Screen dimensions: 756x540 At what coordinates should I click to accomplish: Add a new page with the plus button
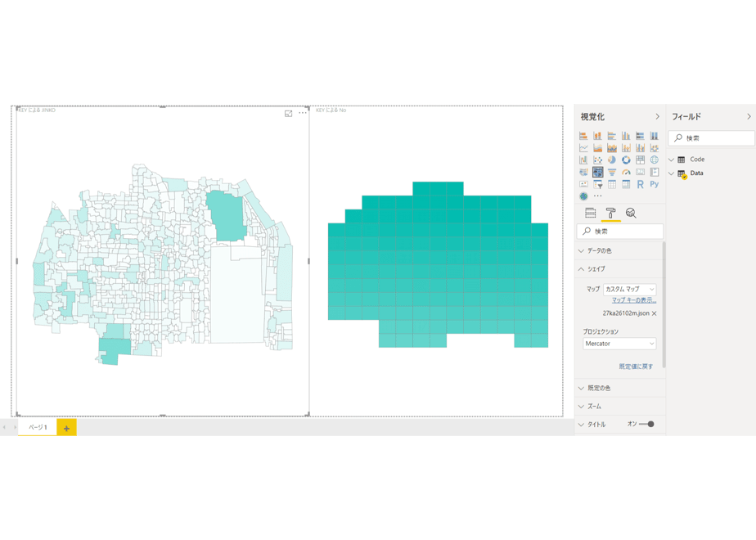coord(66,428)
